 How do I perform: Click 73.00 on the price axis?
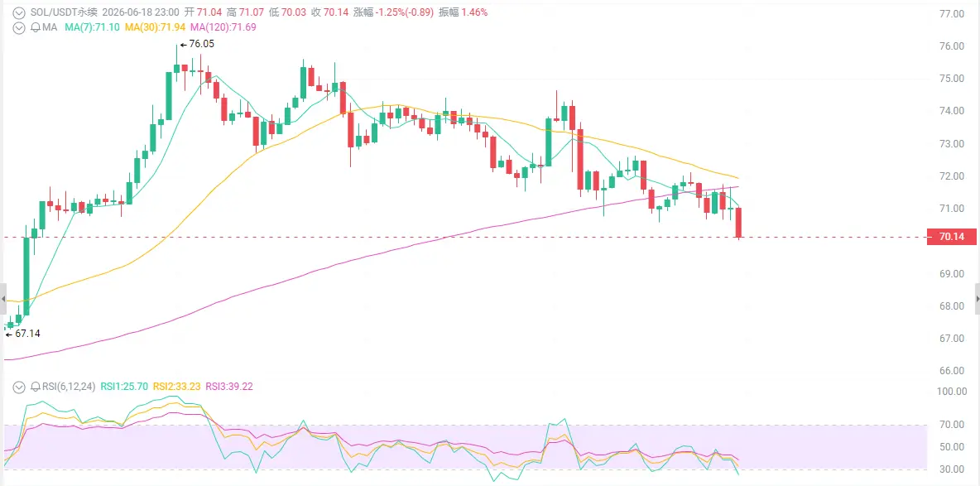click(x=950, y=143)
